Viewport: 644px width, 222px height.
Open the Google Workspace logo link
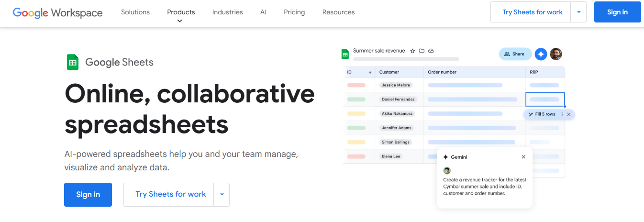click(57, 12)
